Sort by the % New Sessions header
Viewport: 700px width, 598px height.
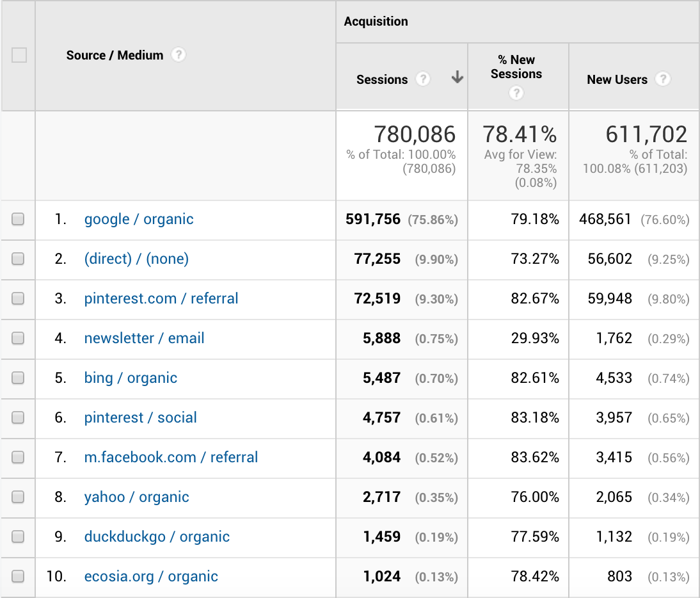pos(516,67)
